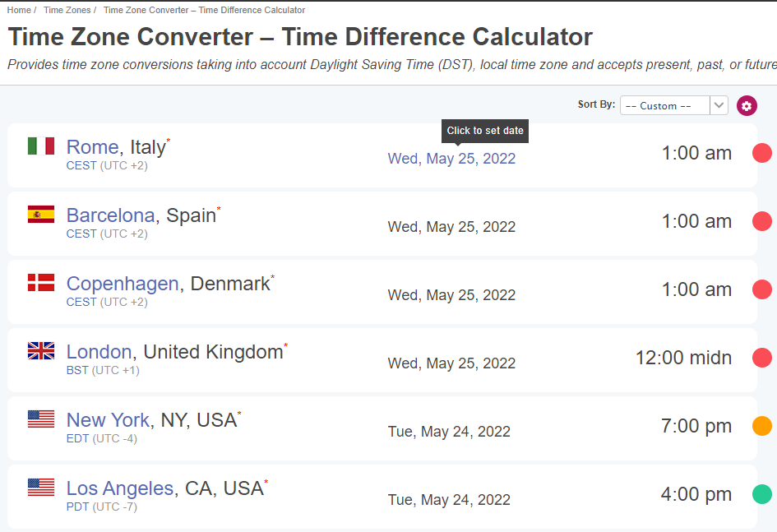Click the BST time zone abbreviation link
Viewport: 777px width, 532px height.
click(x=77, y=371)
